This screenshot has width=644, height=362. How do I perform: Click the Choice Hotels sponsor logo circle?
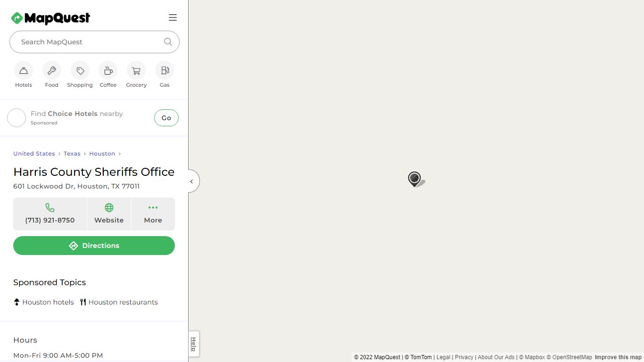(x=17, y=118)
